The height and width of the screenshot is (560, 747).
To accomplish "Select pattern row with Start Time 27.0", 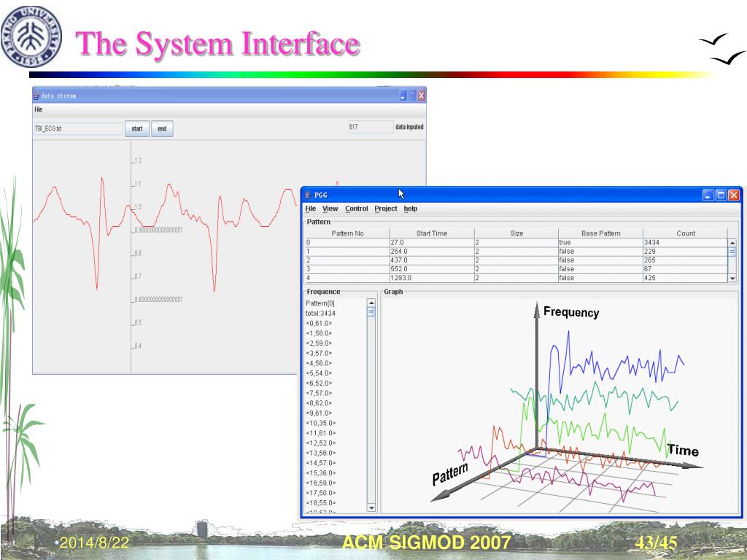I will (516, 242).
